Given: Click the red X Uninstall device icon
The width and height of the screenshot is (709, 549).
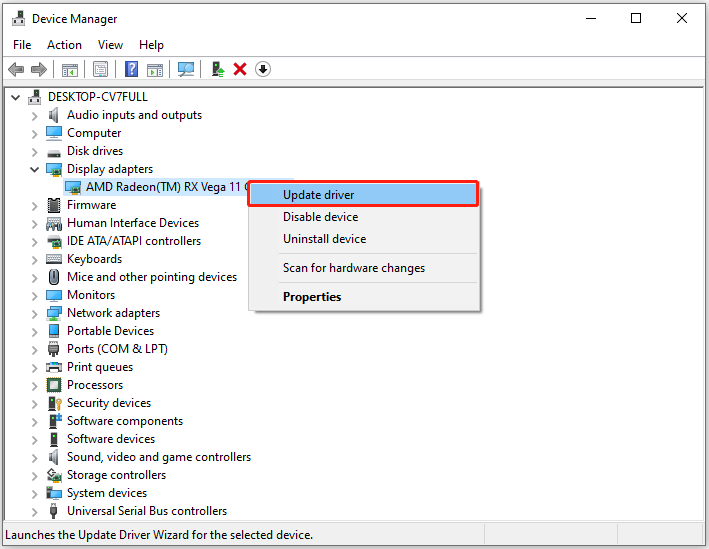Looking at the screenshot, I should pos(240,69).
